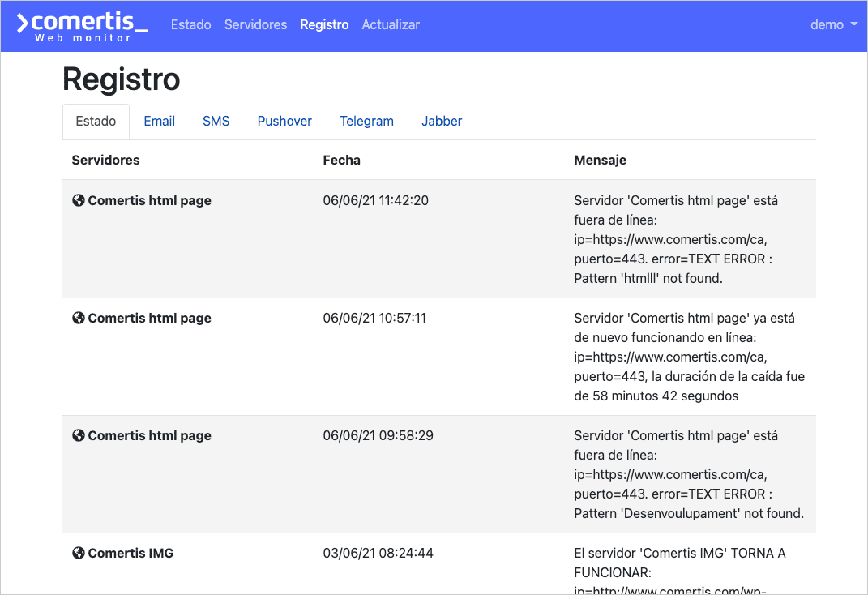Click message mentioning Pattern 'Desenvoulupament' not found
The height and width of the screenshot is (595, 868).
(x=689, y=474)
